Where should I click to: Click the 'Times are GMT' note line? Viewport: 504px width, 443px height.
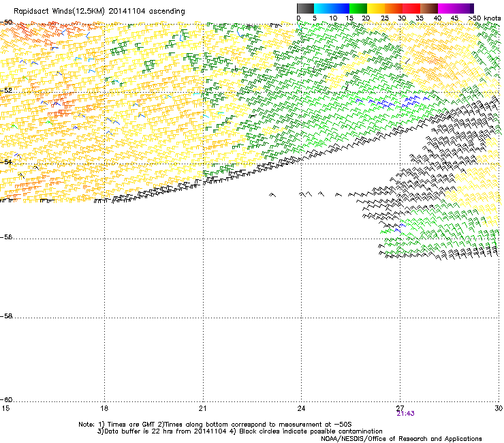pyautogui.click(x=215, y=425)
